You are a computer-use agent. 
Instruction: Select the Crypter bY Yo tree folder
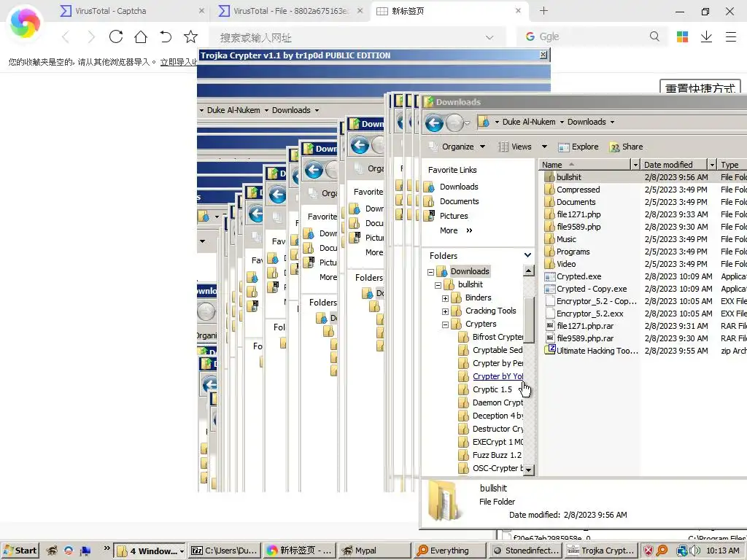[x=498, y=376]
